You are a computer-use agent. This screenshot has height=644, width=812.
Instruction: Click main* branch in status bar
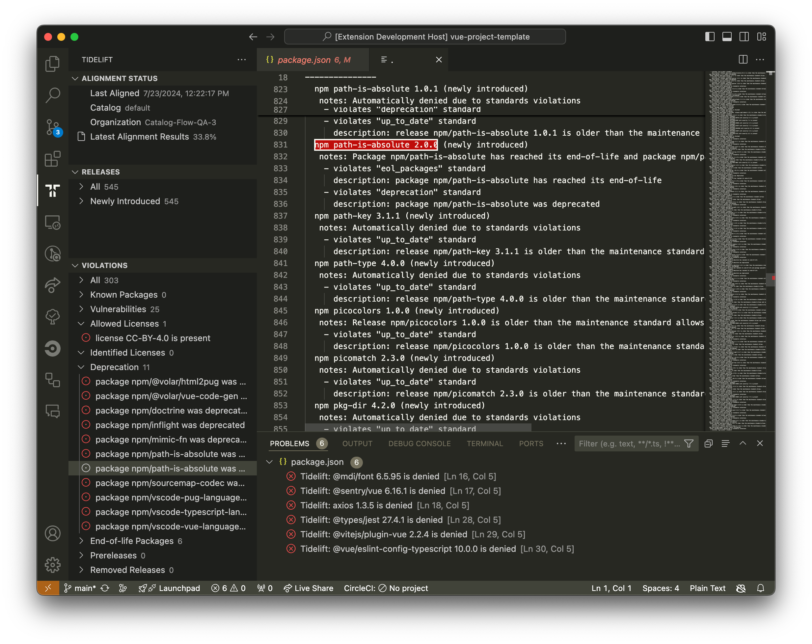pos(81,588)
